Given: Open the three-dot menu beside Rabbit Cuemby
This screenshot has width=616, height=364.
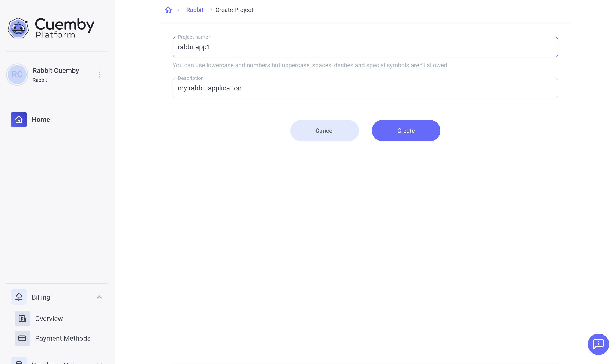Looking at the screenshot, I should point(99,75).
